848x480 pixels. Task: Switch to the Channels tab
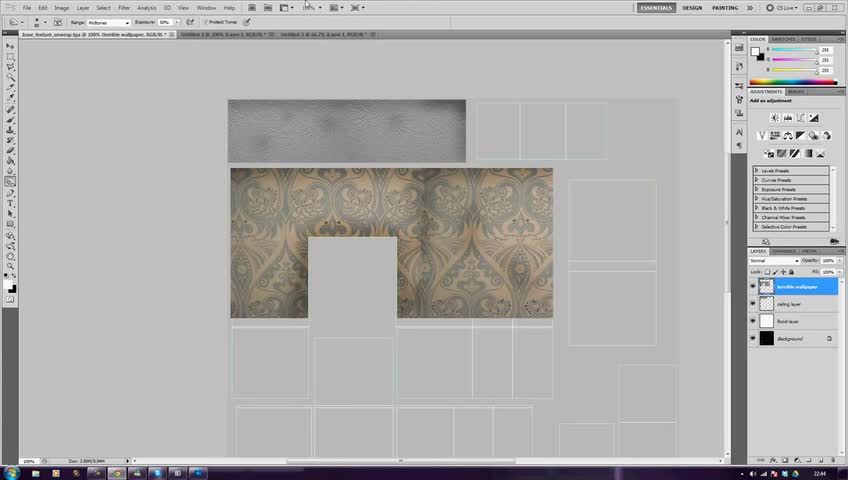click(x=784, y=251)
